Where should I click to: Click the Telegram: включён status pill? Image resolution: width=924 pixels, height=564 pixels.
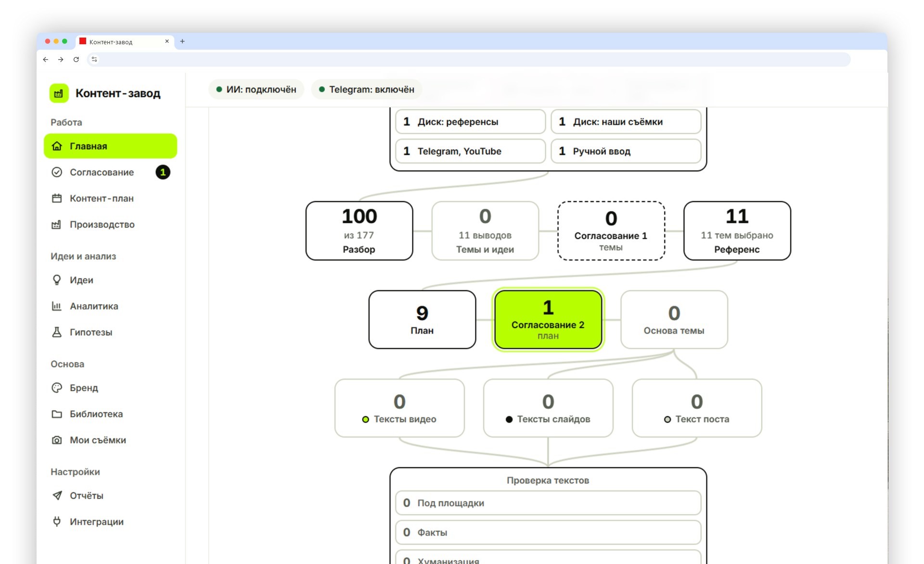(x=367, y=90)
